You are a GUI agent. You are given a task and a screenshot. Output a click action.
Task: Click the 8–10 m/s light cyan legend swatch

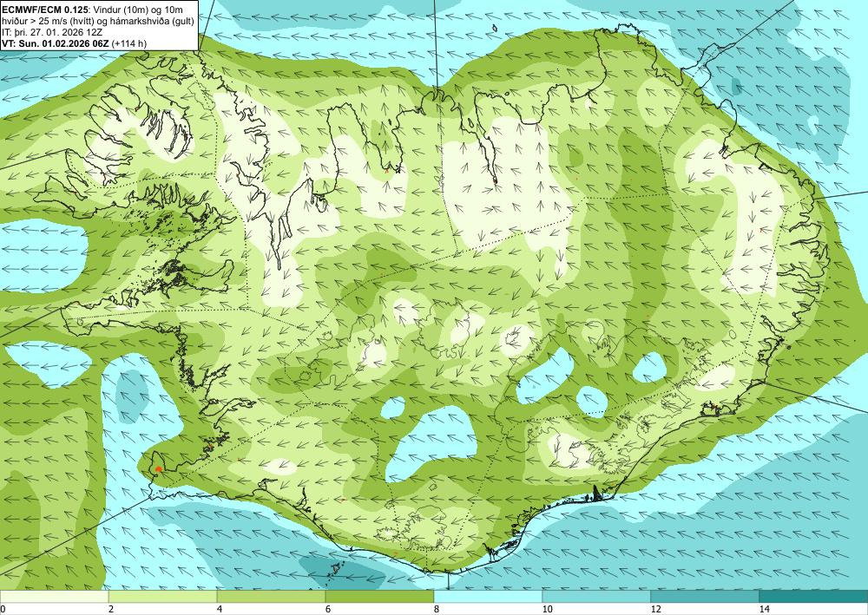click(x=488, y=597)
